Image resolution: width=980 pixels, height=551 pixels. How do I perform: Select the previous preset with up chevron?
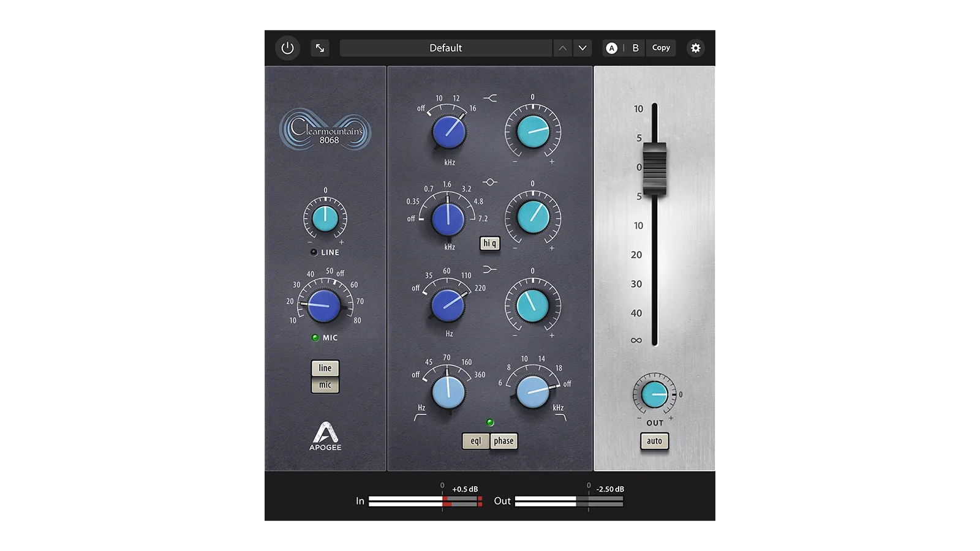click(562, 48)
